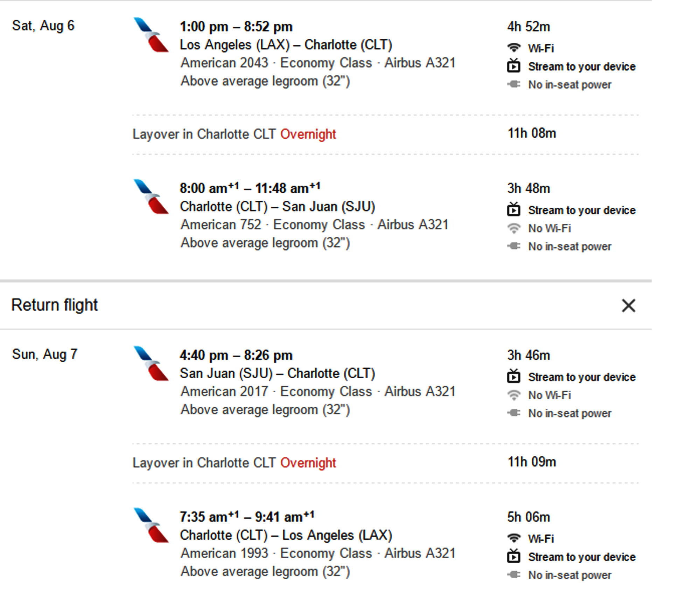Click the No Wi-Fi icon on the CLT–SJU flight
The height and width of the screenshot is (593, 700).
[x=513, y=228]
